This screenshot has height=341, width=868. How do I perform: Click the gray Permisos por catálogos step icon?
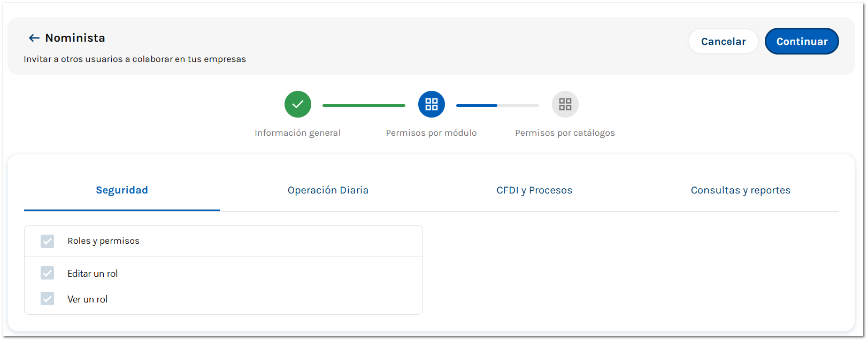[x=565, y=104]
